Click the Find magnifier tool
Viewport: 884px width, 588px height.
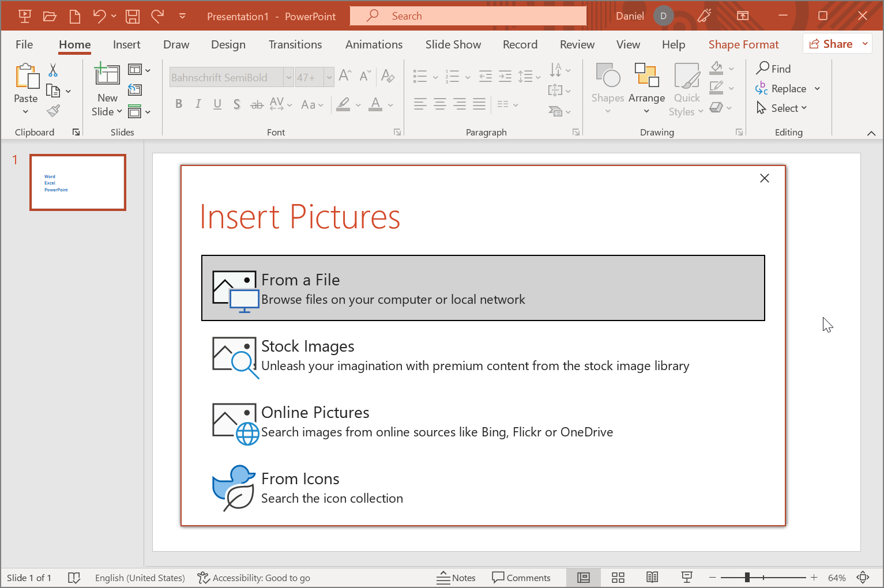point(773,69)
